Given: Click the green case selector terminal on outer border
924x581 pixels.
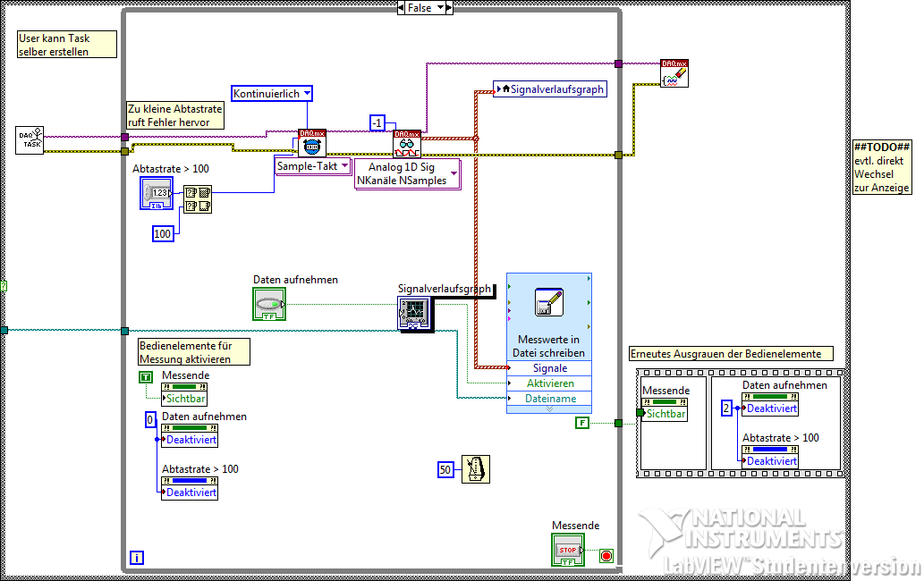Looking at the screenshot, I should click(x=4, y=286).
